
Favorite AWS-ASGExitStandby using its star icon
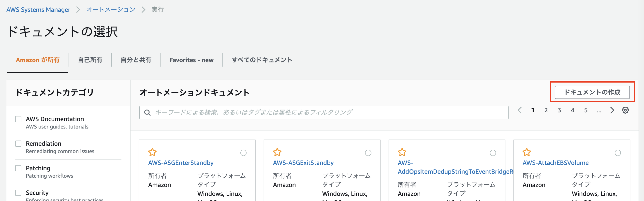click(x=277, y=152)
